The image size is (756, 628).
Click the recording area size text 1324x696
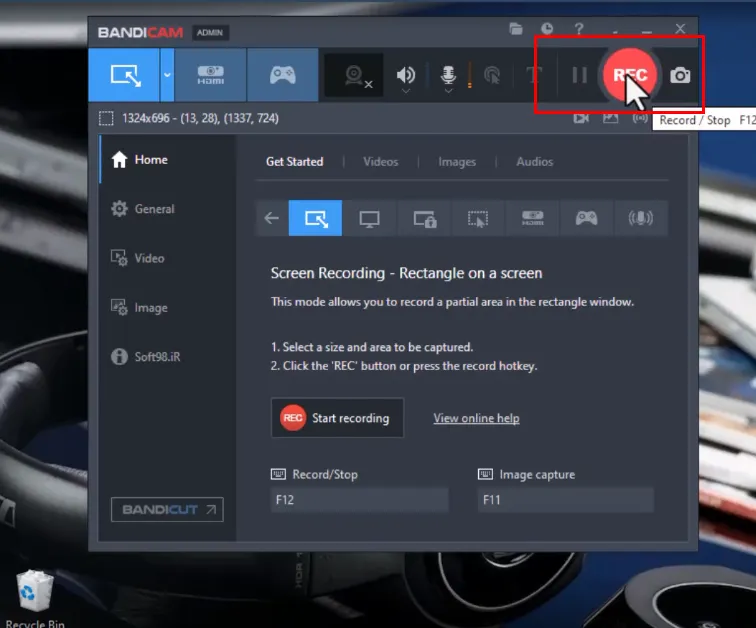pos(200,119)
